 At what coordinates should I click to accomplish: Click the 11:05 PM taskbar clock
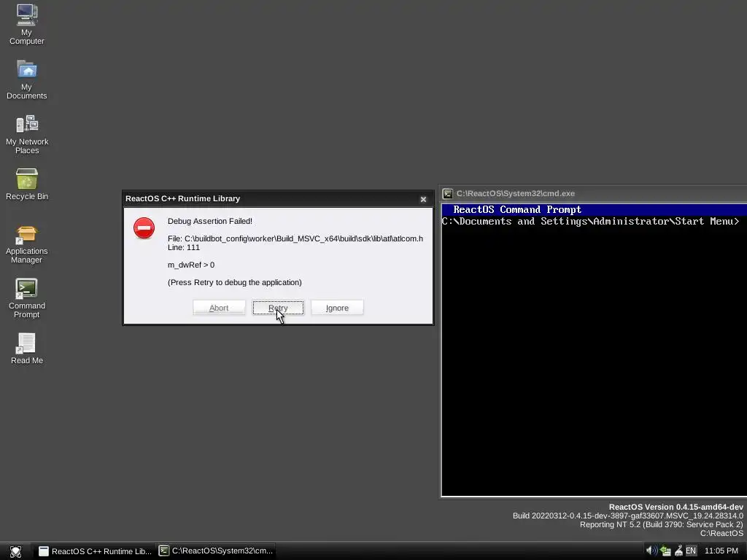point(721,551)
